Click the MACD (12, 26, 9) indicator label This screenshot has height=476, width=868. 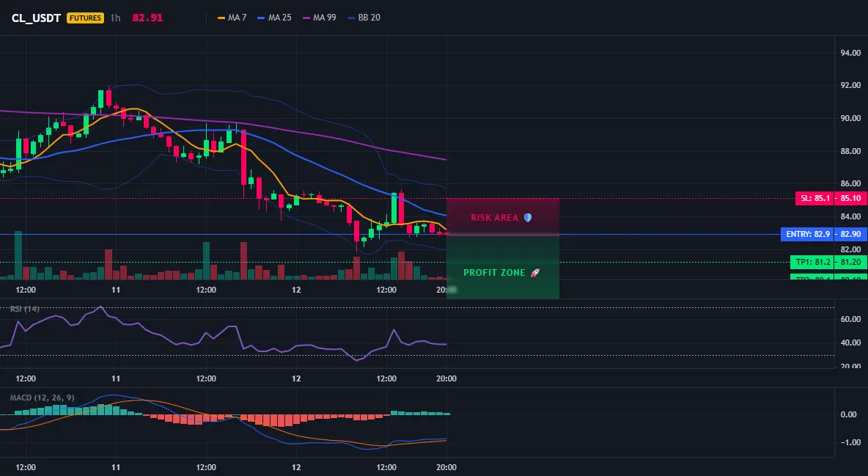(x=42, y=398)
